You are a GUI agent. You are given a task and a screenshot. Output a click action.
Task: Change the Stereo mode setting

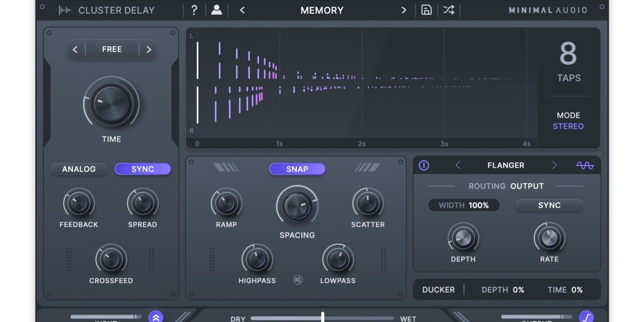click(x=568, y=127)
